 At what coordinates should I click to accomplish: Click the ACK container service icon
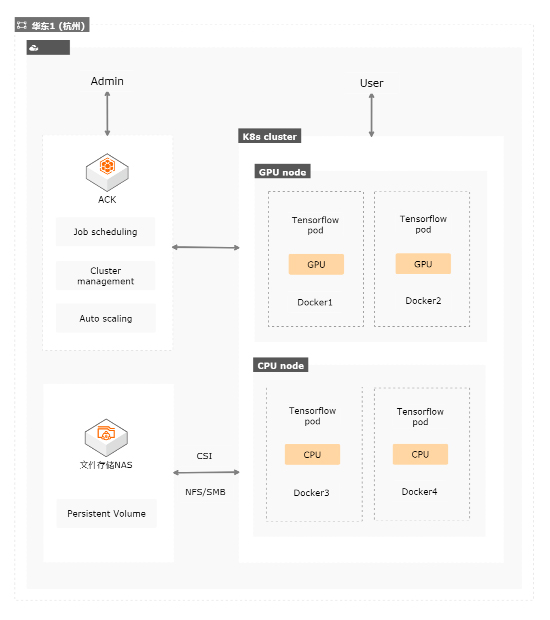pyautogui.click(x=107, y=172)
